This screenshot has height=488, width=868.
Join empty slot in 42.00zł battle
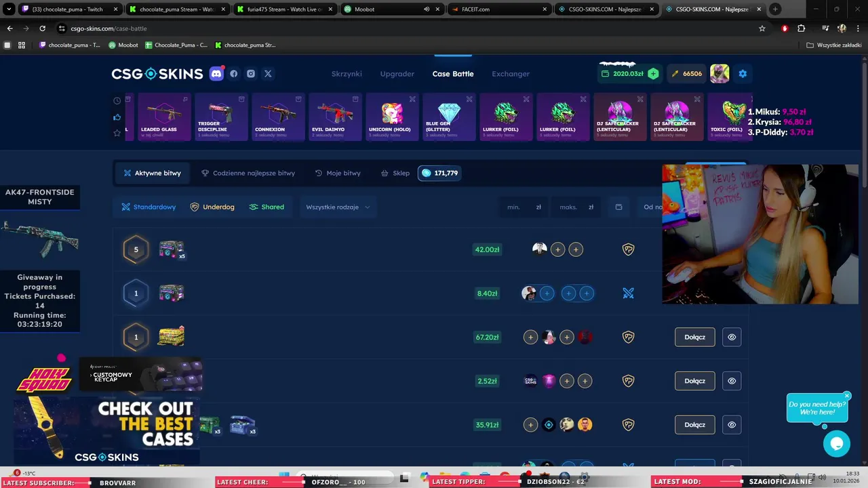click(557, 249)
